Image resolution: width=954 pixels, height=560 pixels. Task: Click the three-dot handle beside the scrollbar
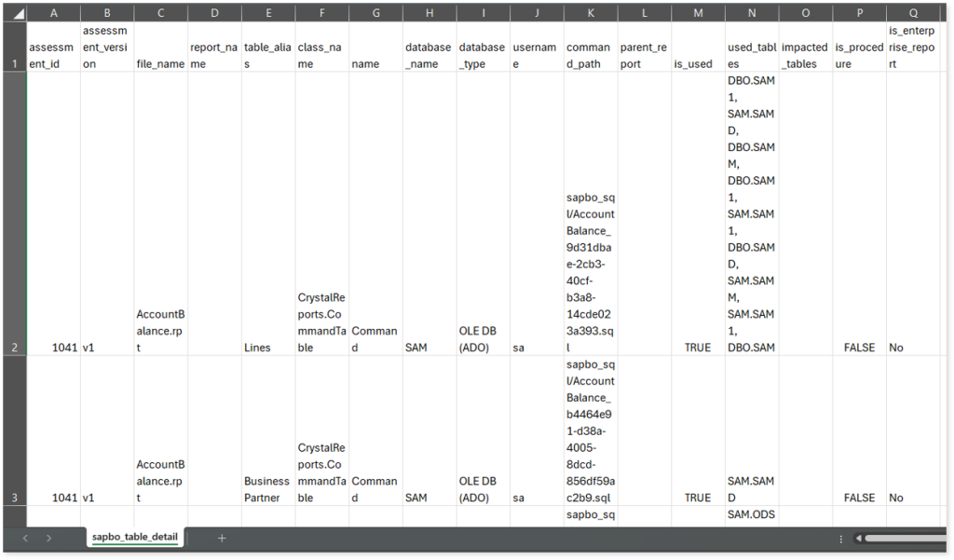click(841, 538)
